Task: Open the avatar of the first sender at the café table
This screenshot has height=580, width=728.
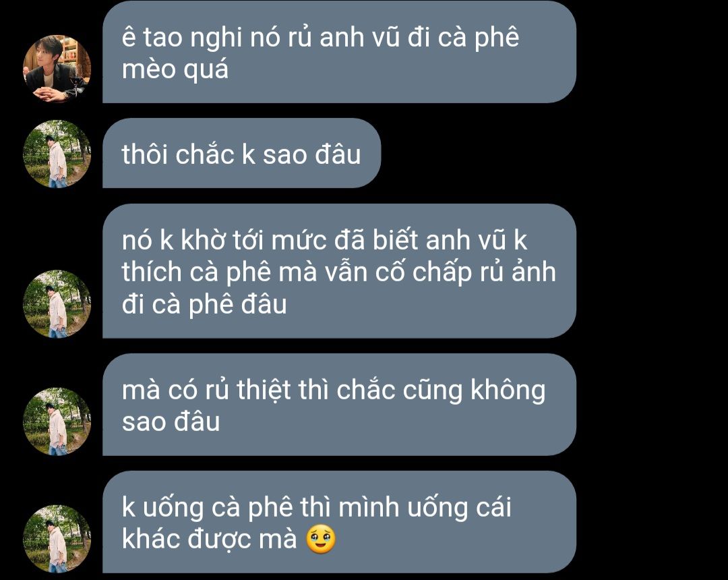Action: [x=57, y=68]
